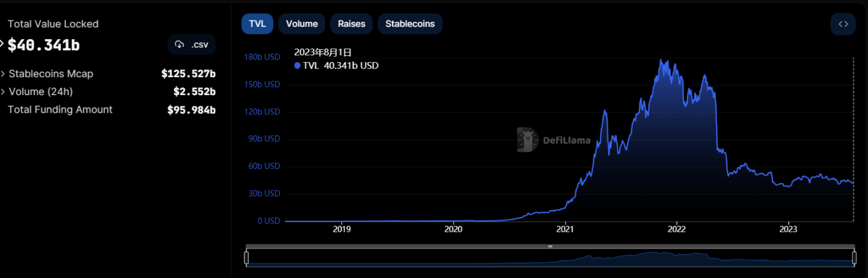Click the embed code icon
868x278 pixels.
coord(843,24)
